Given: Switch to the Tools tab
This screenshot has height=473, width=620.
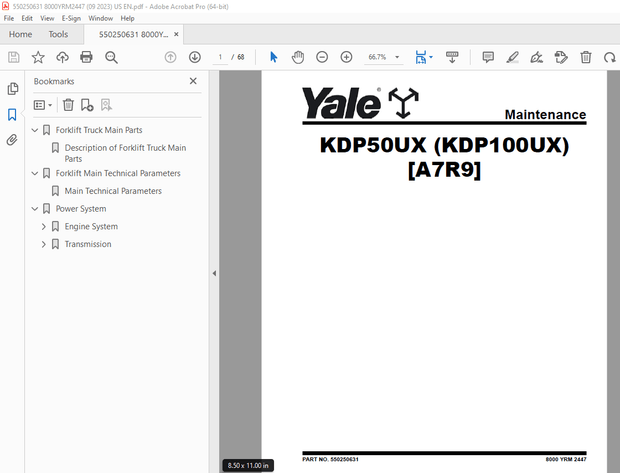Looking at the screenshot, I should (58, 34).
